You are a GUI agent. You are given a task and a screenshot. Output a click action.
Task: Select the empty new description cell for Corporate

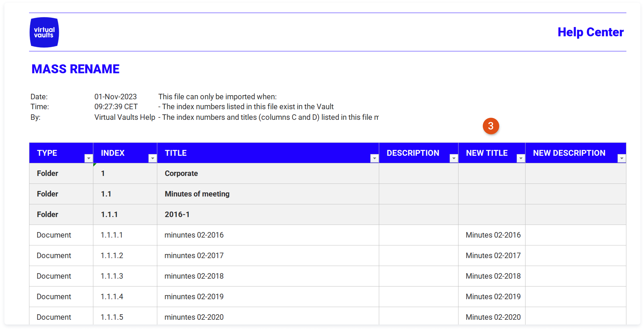575,173
